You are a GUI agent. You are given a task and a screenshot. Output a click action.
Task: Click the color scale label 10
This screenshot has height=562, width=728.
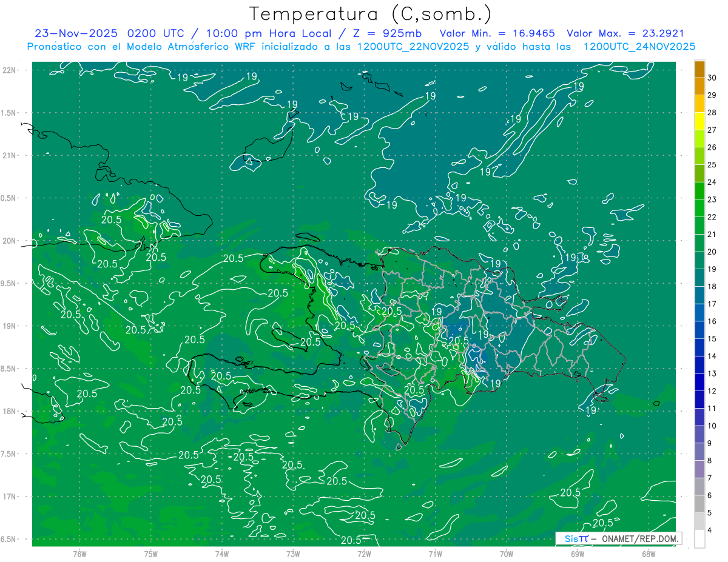pos(712,426)
